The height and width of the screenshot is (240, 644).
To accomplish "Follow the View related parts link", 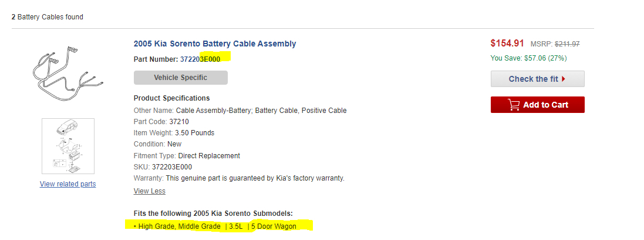I will coord(68,184).
